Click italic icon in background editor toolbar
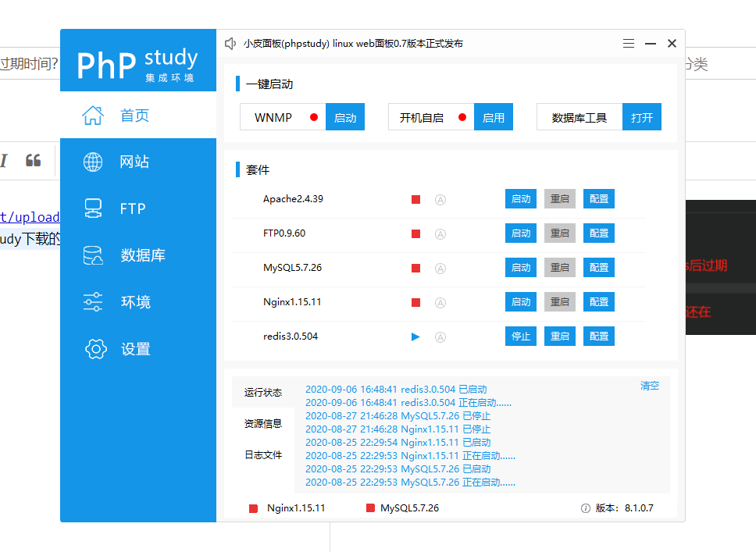 tap(4, 161)
